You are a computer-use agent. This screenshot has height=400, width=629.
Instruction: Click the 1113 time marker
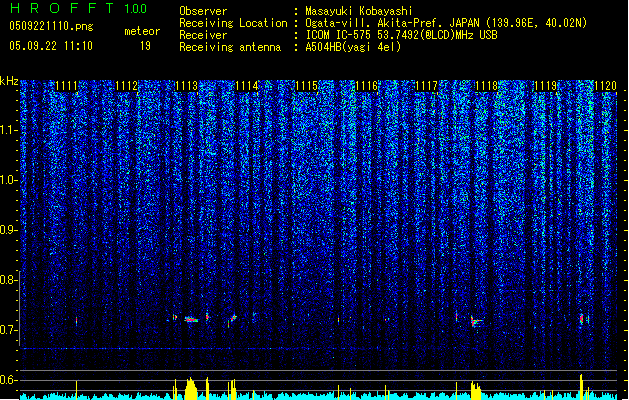pos(187,86)
